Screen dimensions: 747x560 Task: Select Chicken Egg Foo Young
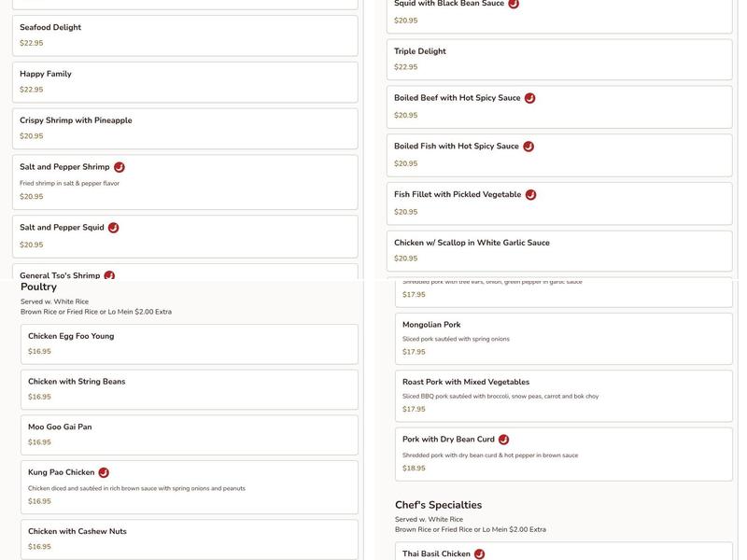click(190, 344)
